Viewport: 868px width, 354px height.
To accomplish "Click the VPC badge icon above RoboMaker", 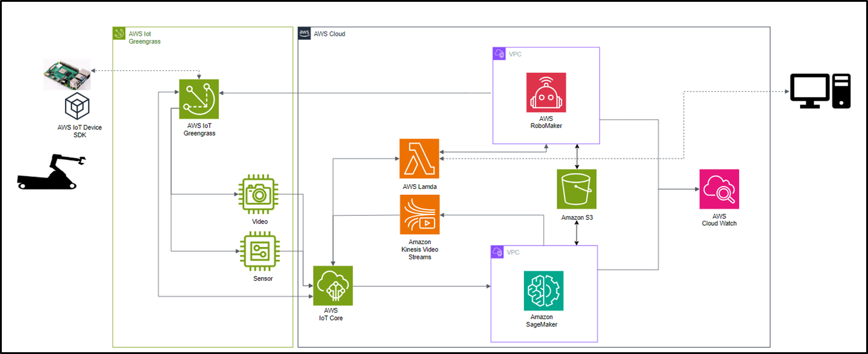I will coord(499,54).
